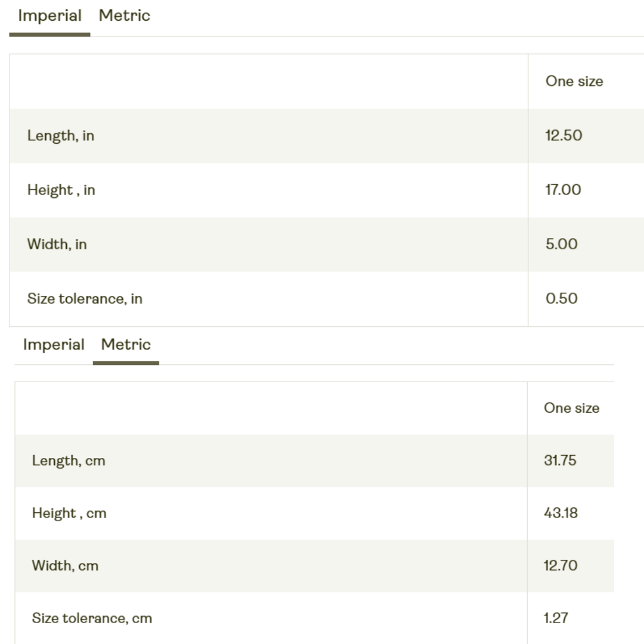The width and height of the screenshot is (644, 644).
Task: Click the lower active Metric tab
Action: [x=126, y=345]
